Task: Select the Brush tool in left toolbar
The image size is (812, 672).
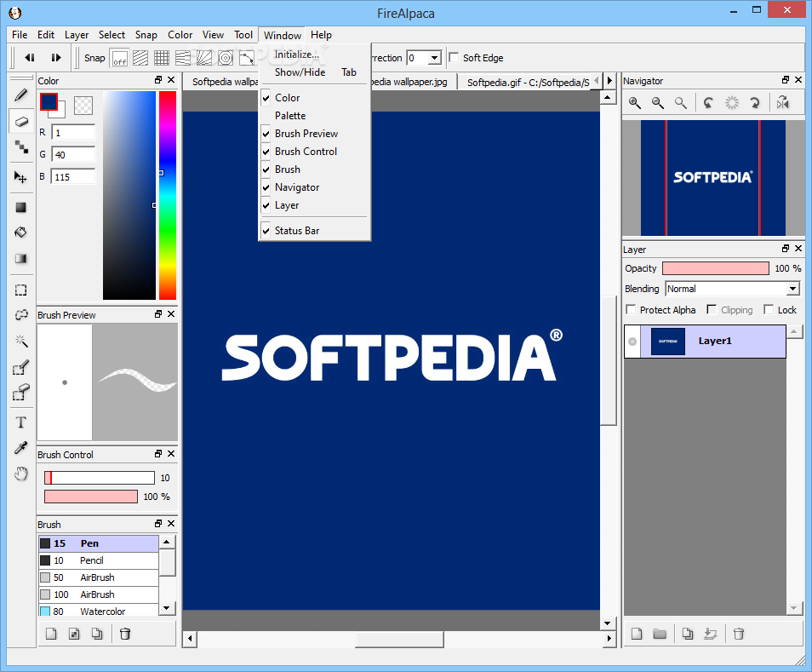Action: tap(20, 95)
